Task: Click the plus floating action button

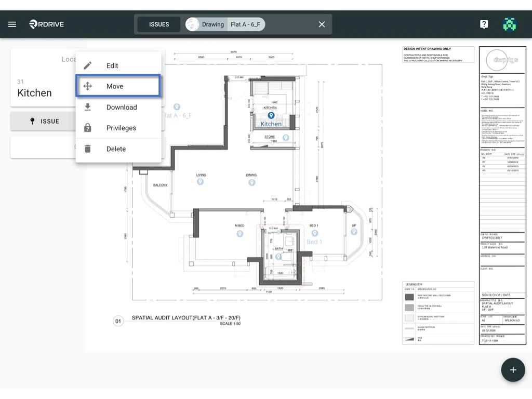Action: point(513,370)
